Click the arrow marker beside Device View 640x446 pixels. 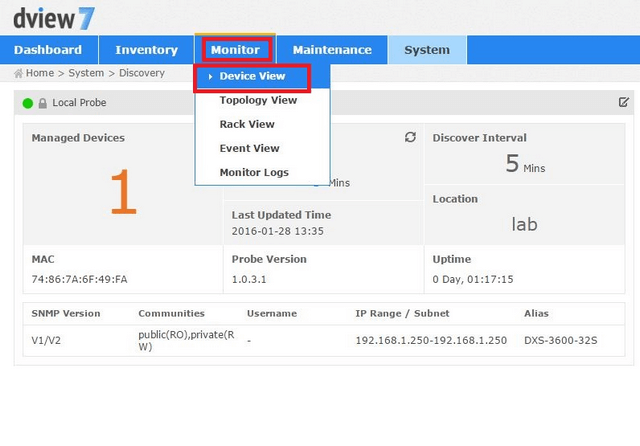pyautogui.click(x=210, y=77)
